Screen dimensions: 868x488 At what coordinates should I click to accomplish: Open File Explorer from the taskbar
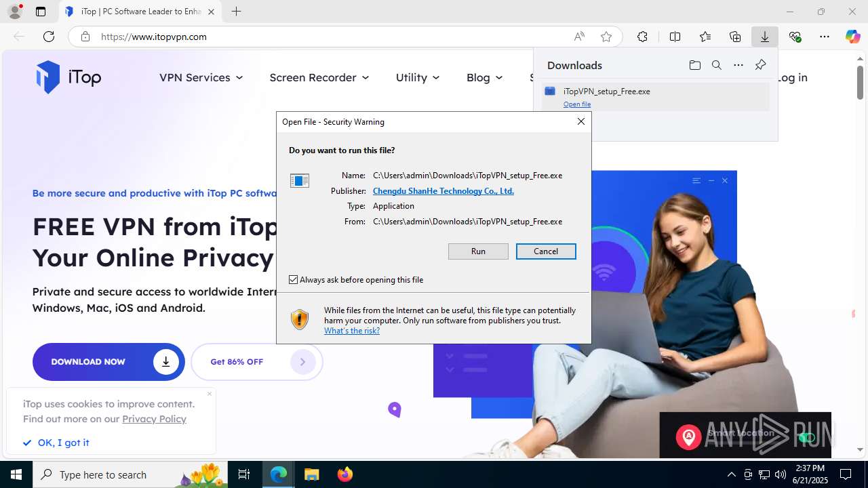click(311, 474)
